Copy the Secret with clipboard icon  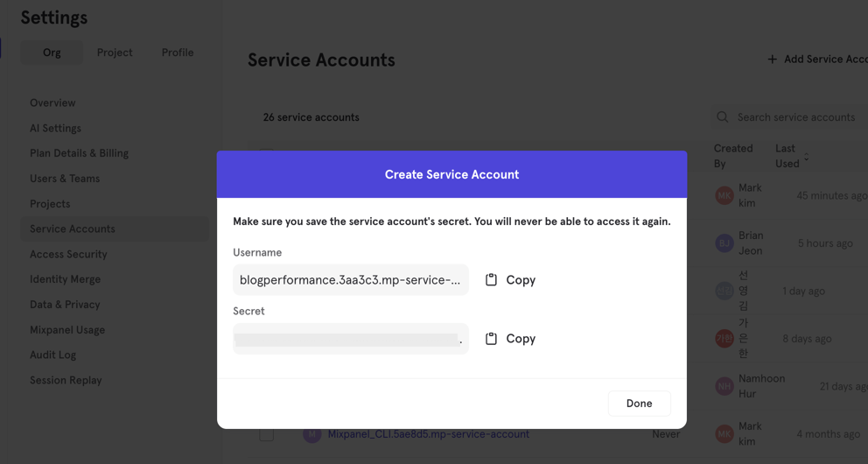coord(510,338)
